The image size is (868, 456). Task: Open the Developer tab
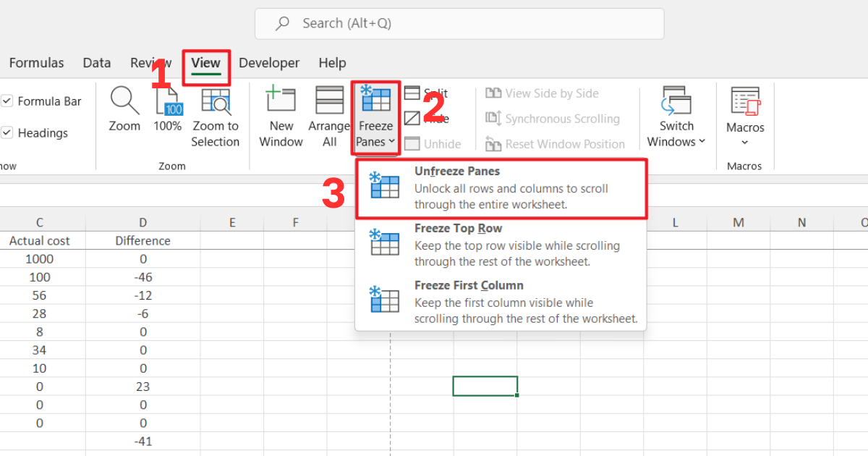(269, 63)
